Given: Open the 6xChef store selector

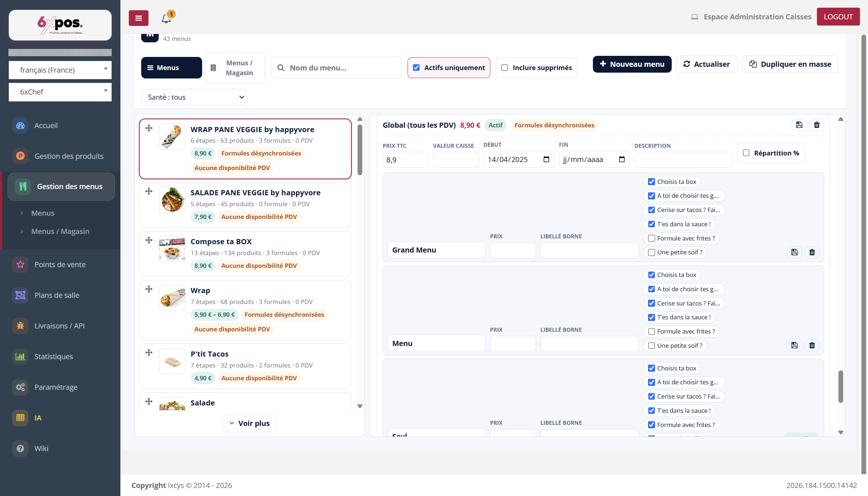Looking at the screenshot, I should pos(60,92).
